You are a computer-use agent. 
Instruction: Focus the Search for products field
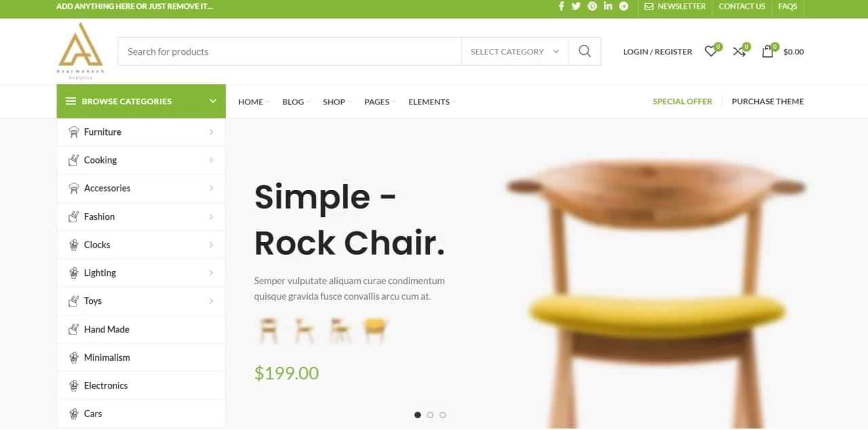pos(290,52)
